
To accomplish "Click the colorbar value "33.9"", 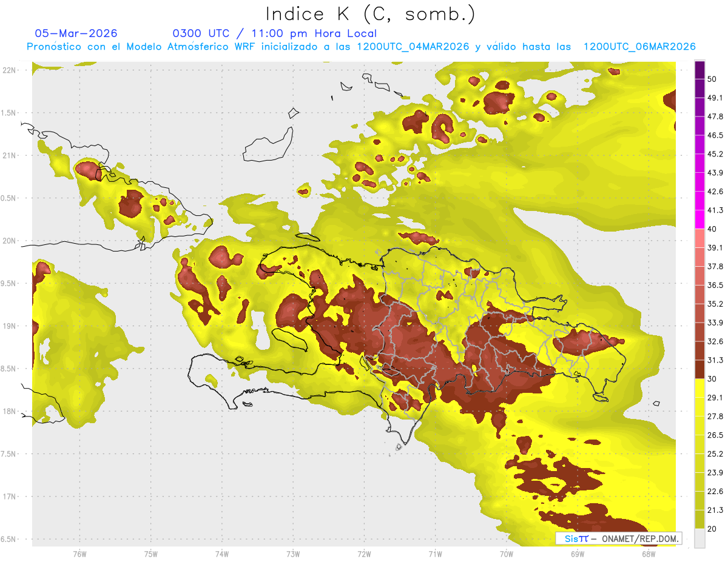I will (715, 323).
